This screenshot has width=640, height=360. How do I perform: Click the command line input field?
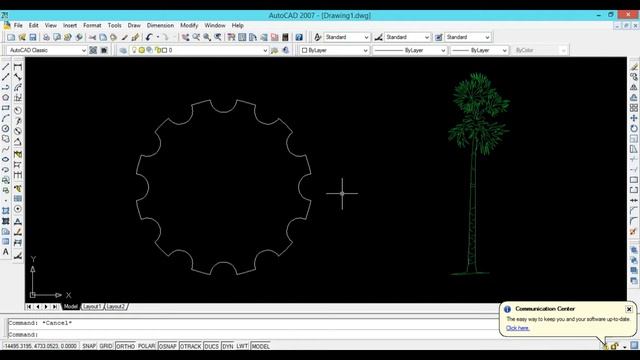point(253,334)
